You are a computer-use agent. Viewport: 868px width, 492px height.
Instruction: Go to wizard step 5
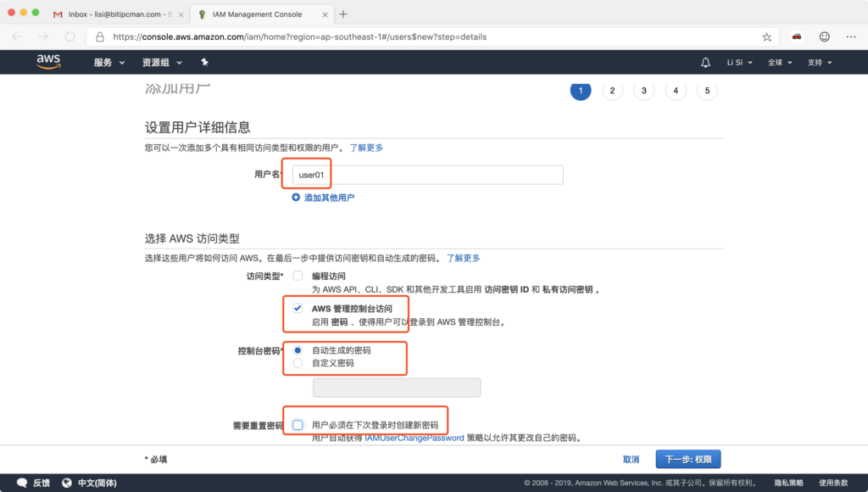707,90
